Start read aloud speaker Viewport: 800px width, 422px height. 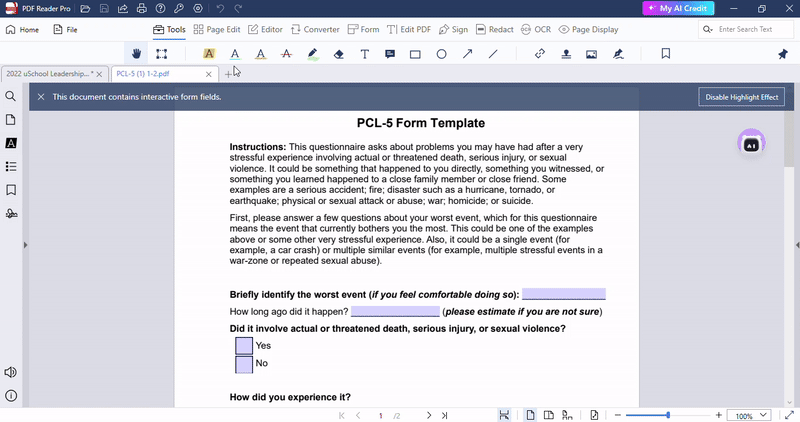click(11, 372)
